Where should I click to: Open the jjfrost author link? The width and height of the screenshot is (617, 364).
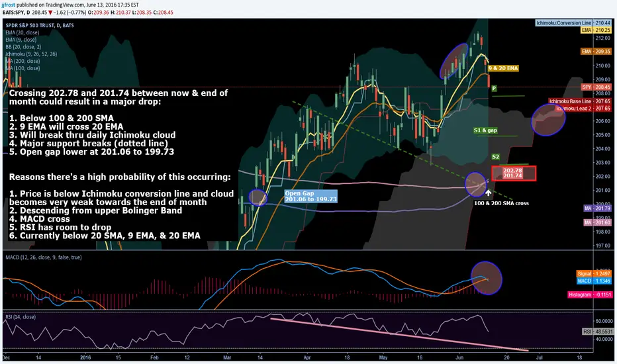[x=9, y=5]
